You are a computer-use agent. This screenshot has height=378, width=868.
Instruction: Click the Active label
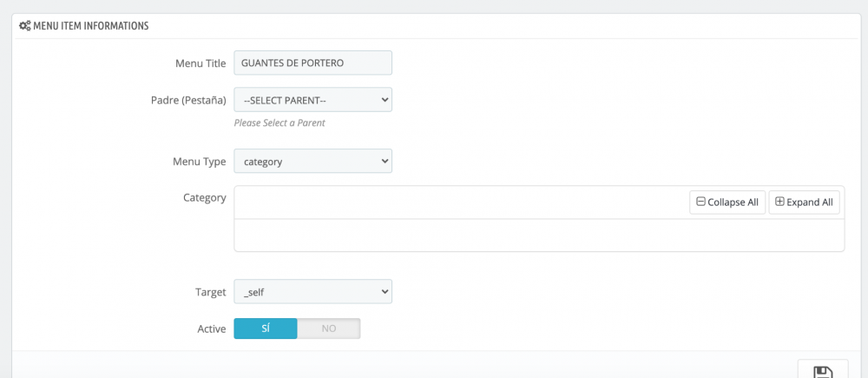tap(211, 328)
